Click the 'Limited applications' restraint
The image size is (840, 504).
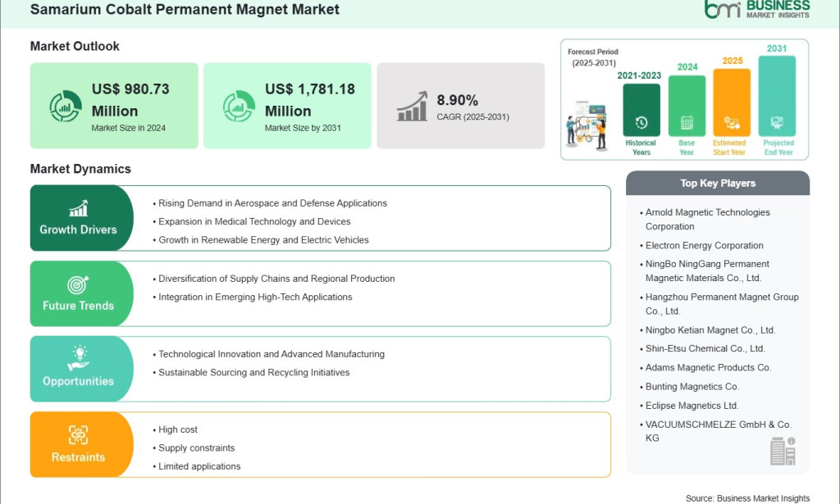click(x=199, y=466)
